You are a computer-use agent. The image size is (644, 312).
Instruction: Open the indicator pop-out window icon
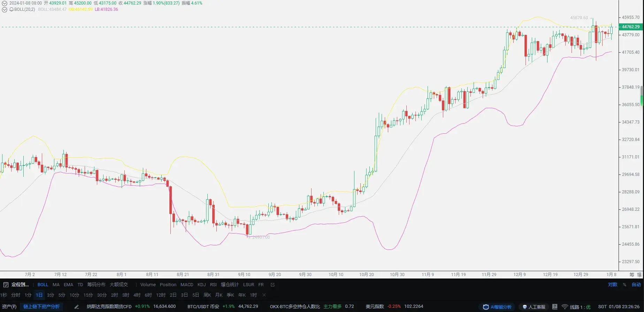point(273,285)
